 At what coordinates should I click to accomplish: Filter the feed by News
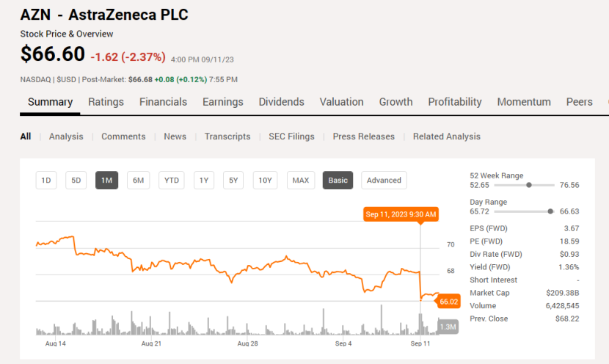(175, 136)
